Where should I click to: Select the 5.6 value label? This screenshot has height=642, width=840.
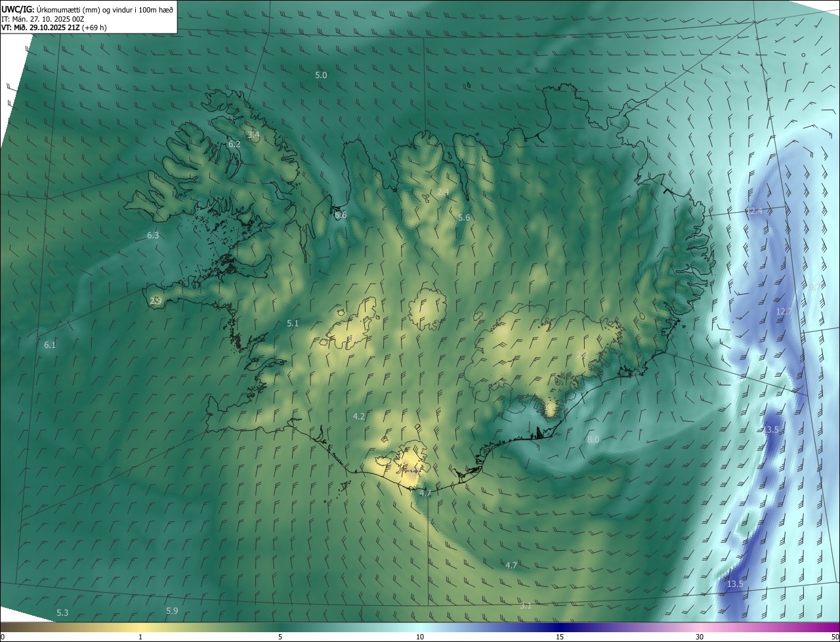coord(464,218)
